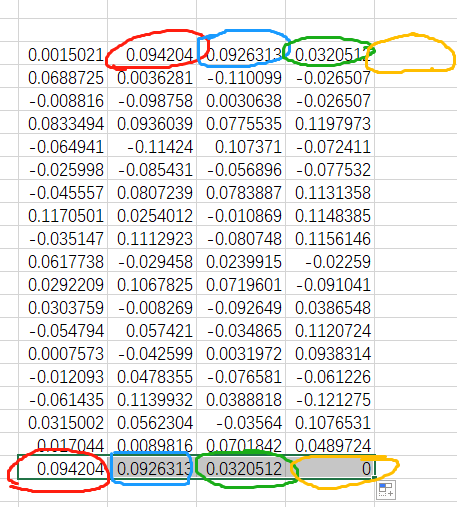Screen dimensions: 457x507
Task: Pick the cell showing 0.0030638
Action: tap(241, 99)
